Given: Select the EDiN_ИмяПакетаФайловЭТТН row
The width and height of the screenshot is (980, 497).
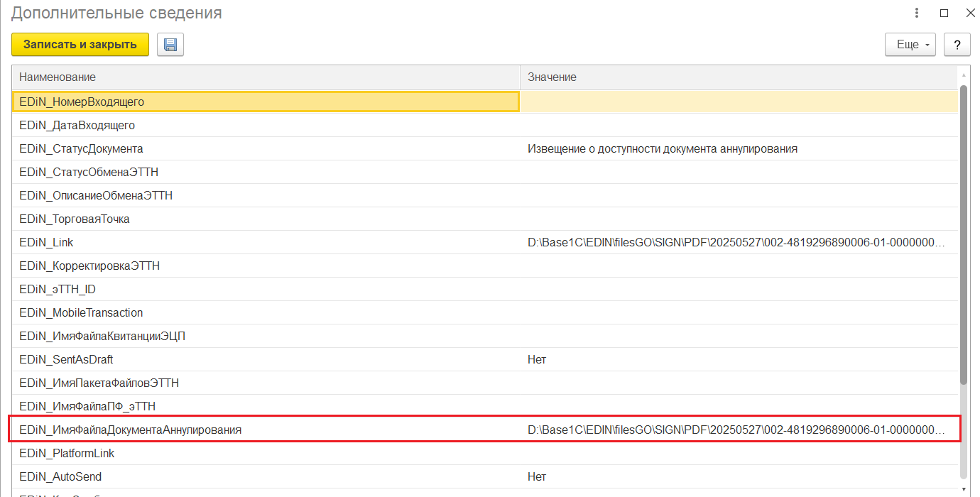Looking at the screenshot, I should coord(485,383).
